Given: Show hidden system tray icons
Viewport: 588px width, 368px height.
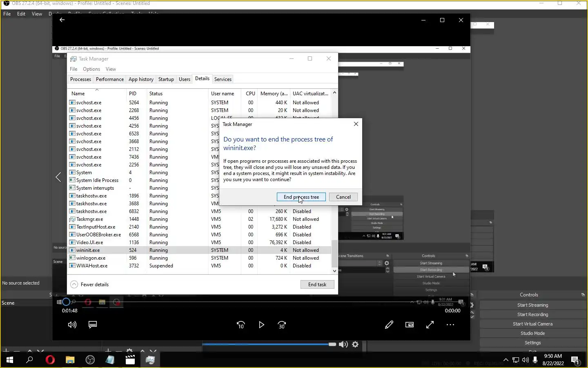Looking at the screenshot, I should [506, 360].
